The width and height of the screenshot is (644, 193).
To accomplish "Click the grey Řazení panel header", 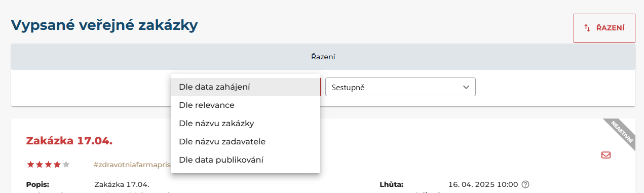I will click(323, 57).
